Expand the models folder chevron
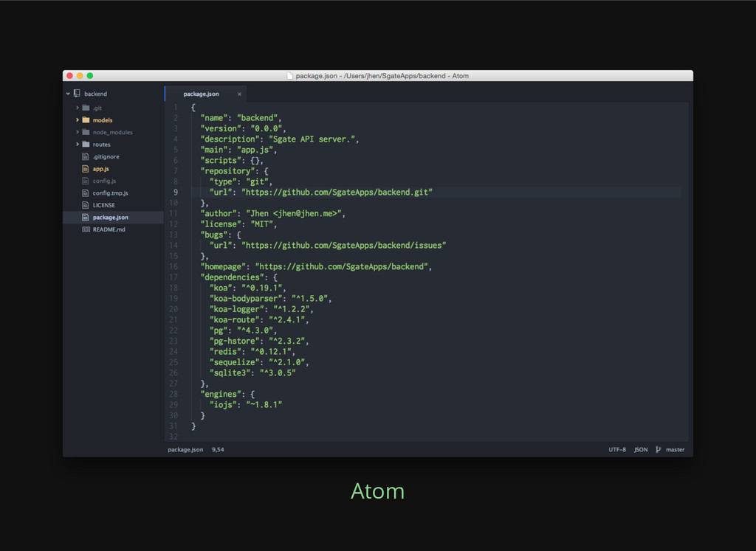 [77, 120]
